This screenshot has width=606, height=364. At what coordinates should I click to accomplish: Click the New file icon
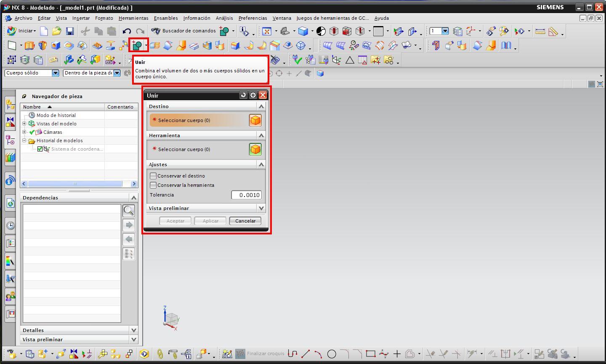(44, 31)
